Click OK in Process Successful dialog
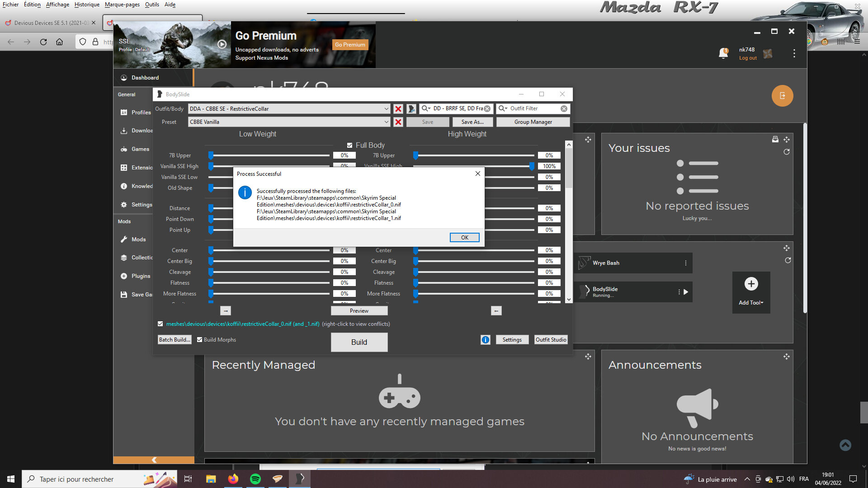Screen dimensions: 868x488 coord(464,238)
